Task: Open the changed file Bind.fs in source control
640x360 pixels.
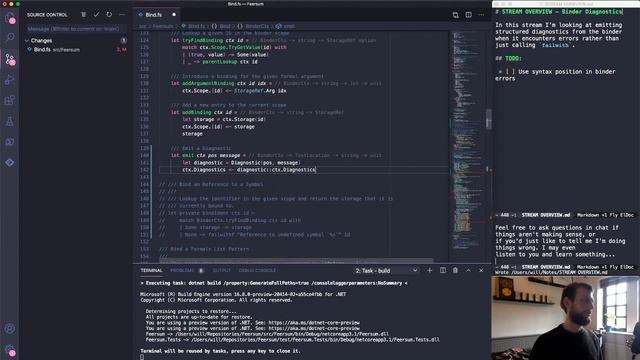Action: point(76,49)
